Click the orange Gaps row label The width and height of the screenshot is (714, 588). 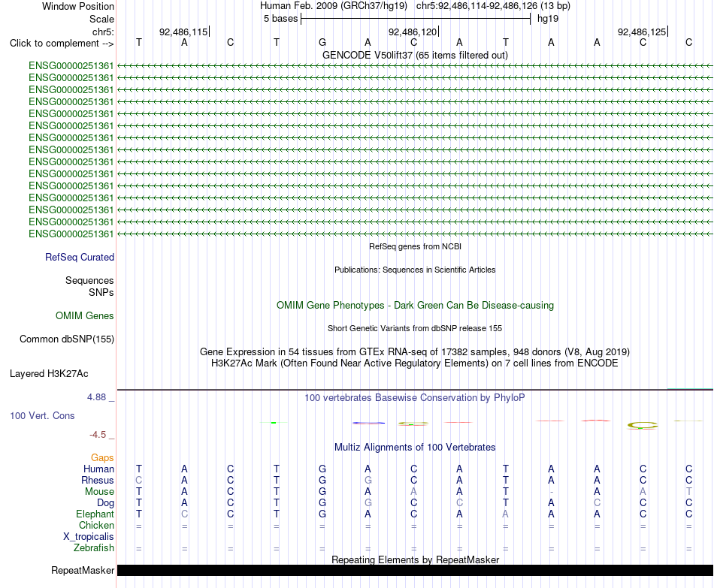click(102, 458)
